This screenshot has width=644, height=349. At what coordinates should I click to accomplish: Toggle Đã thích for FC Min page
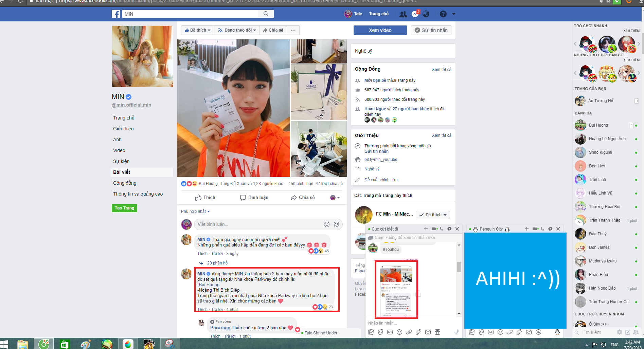pyautogui.click(x=433, y=215)
